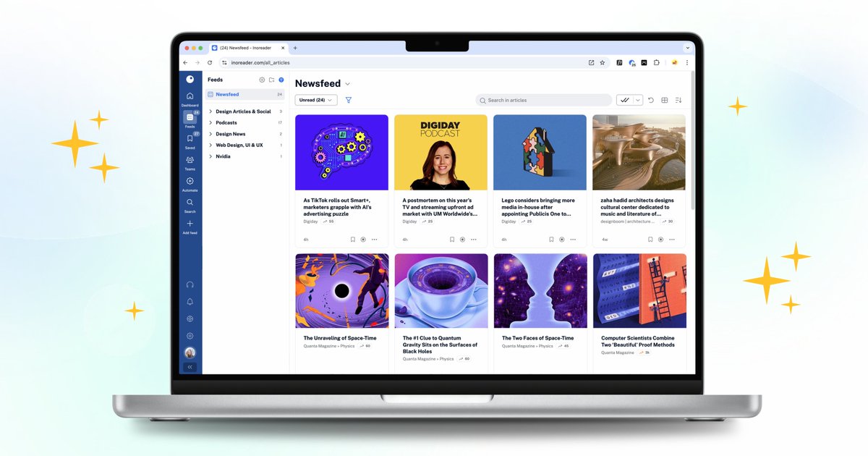Open The Two Faces of Space-Time article

[537, 338]
